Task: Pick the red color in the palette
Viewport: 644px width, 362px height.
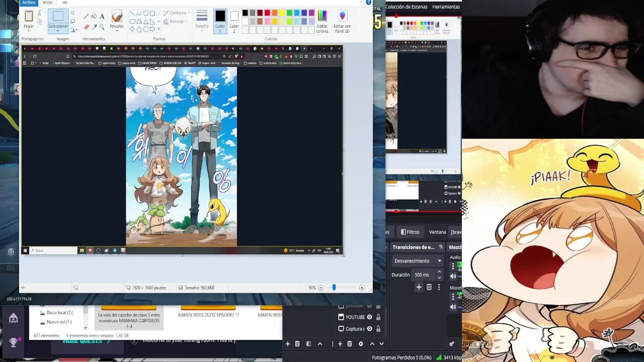Action: tap(267, 13)
